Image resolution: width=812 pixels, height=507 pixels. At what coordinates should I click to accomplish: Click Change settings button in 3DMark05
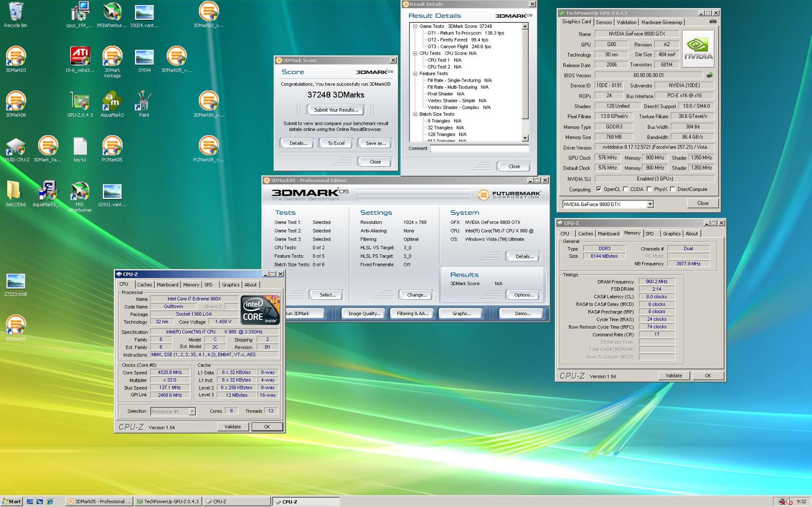pyautogui.click(x=417, y=295)
